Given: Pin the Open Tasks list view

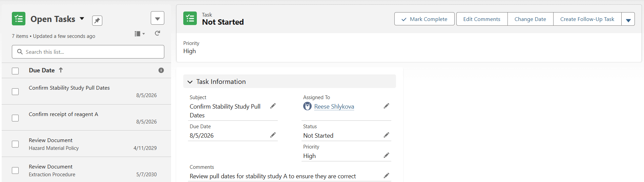Looking at the screenshot, I should pyautogui.click(x=97, y=21).
